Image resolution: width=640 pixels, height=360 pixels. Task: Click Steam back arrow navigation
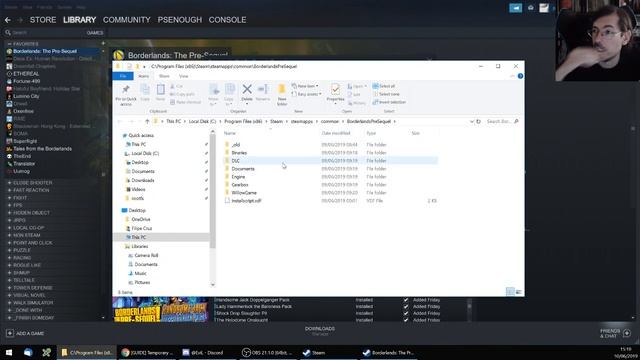coord(8,20)
